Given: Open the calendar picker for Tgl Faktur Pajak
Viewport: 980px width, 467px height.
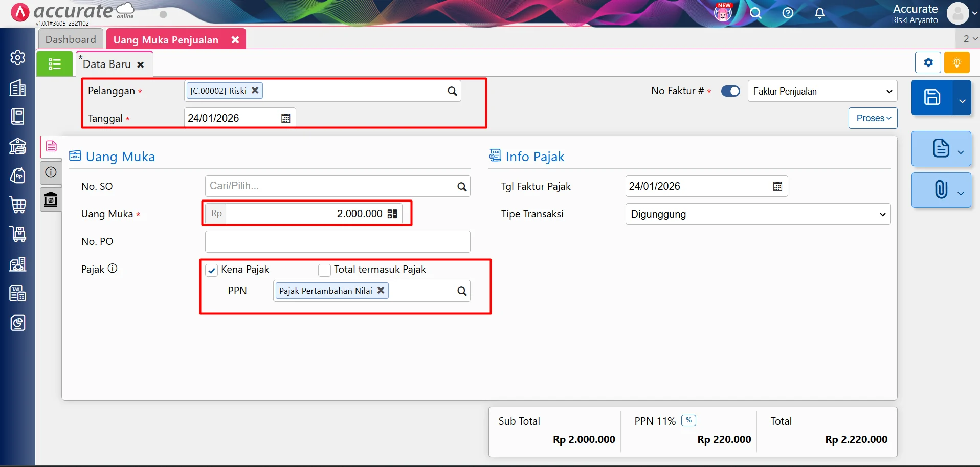Looking at the screenshot, I should click(777, 186).
